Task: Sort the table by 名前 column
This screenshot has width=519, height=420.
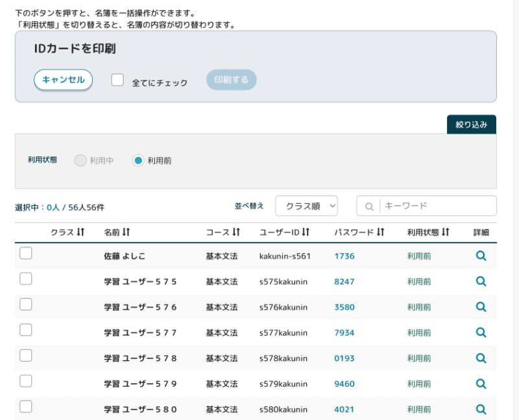Action: pyautogui.click(x=126, y=232)
